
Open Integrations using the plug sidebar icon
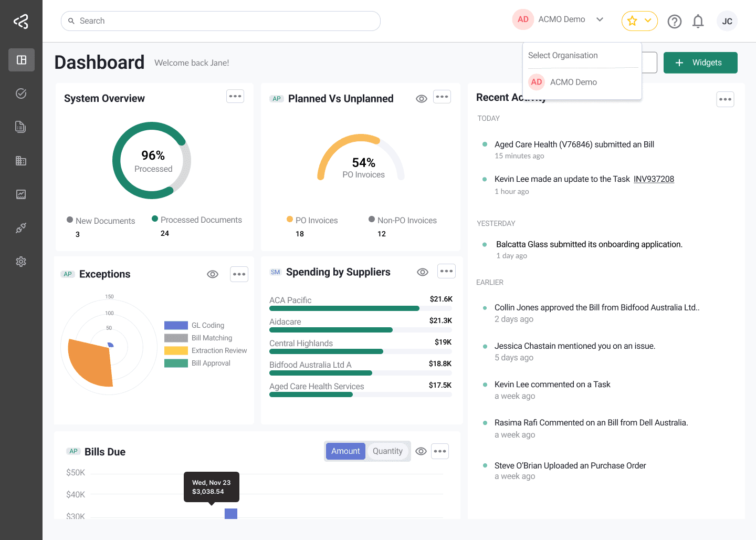(x=21, y=227)
